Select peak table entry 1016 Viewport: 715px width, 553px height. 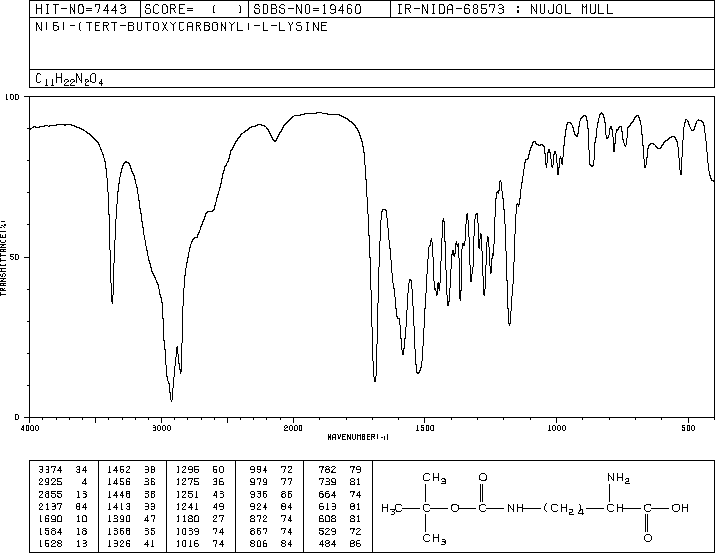coord(200,543)
